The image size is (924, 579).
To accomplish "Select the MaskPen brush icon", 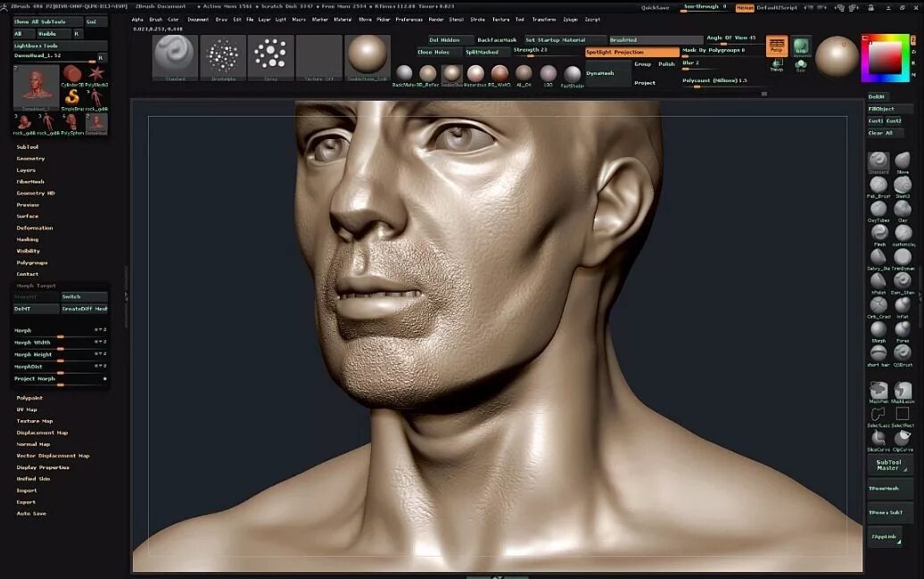I will point(879,390).
